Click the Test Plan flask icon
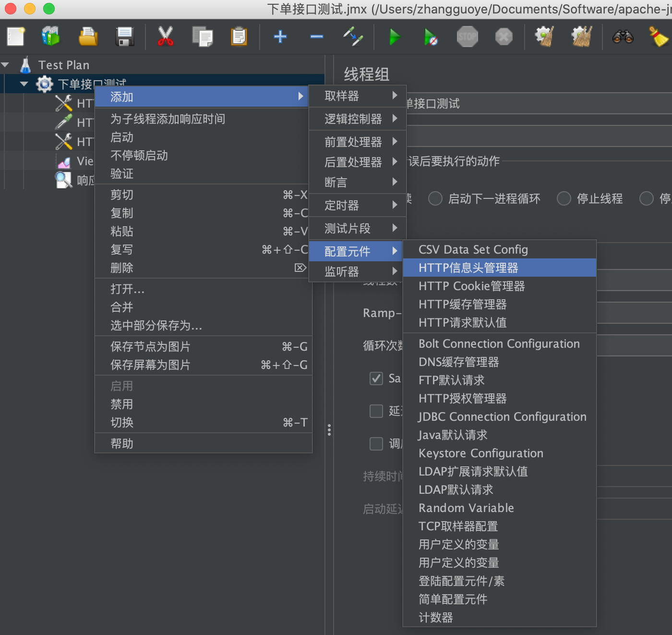 tap(25, 65)
